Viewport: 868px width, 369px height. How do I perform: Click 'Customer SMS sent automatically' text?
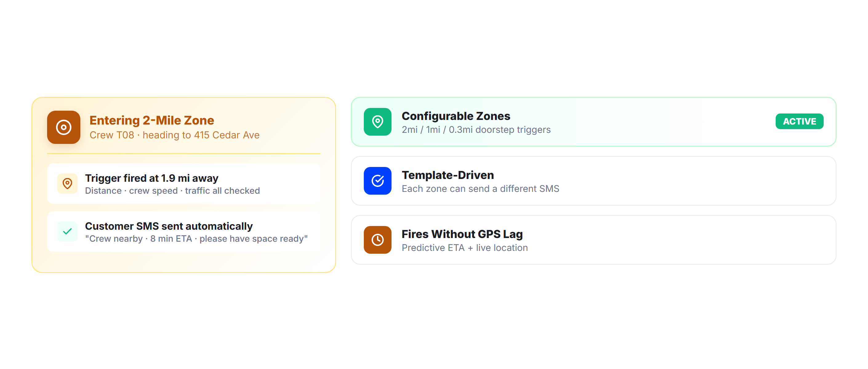pyautogui.click(x=169, y=226)
